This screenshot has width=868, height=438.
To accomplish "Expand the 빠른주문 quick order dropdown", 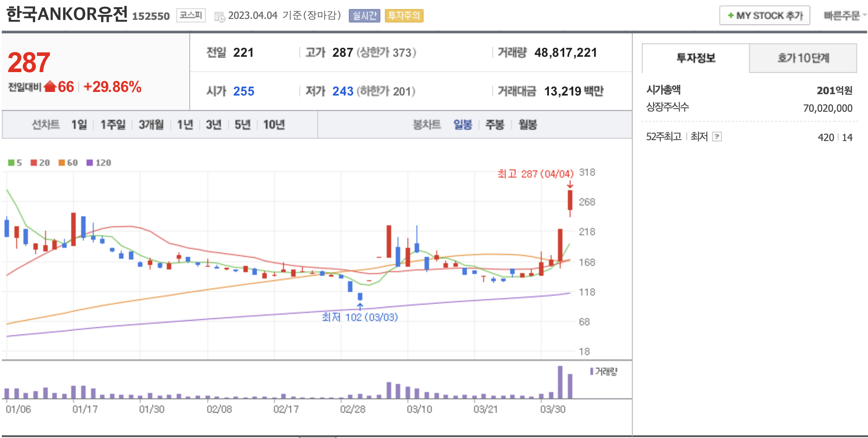I will 844,16.
